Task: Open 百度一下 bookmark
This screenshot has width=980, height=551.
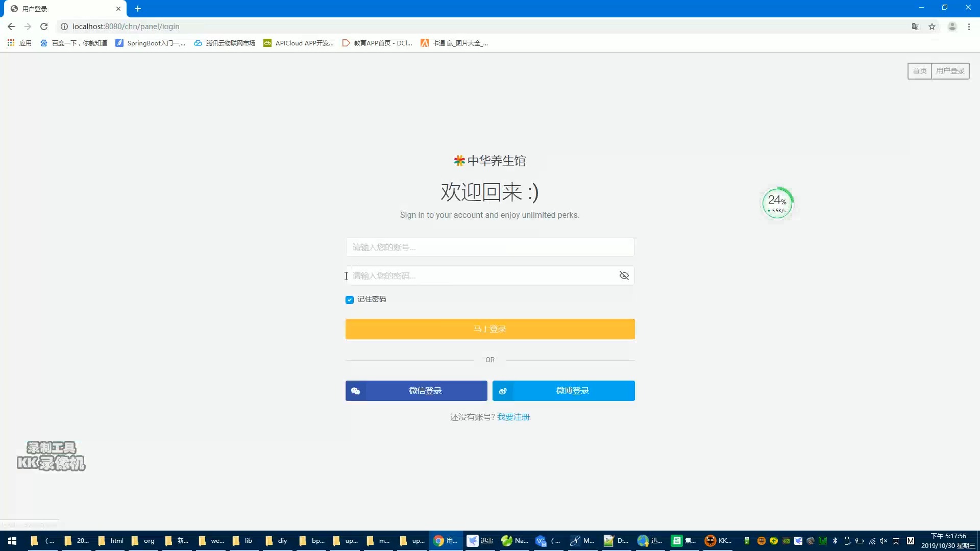Action: tap(73, 43)
